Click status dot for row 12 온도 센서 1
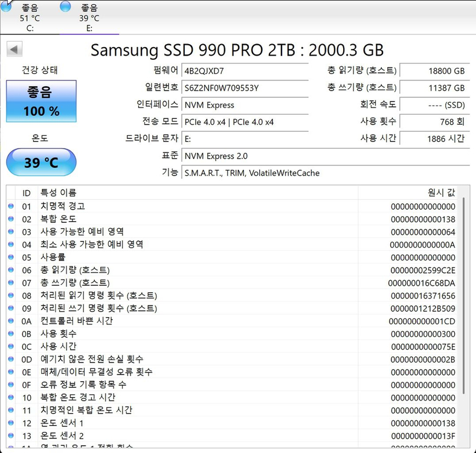 11,423
